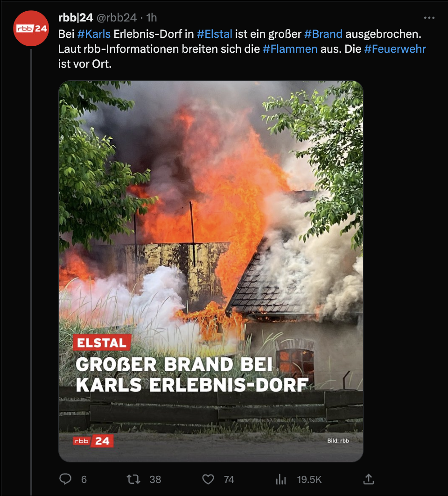Click the reply count 6
The width and height of the screenshot is (448, 496).
[x=84, y=480]
